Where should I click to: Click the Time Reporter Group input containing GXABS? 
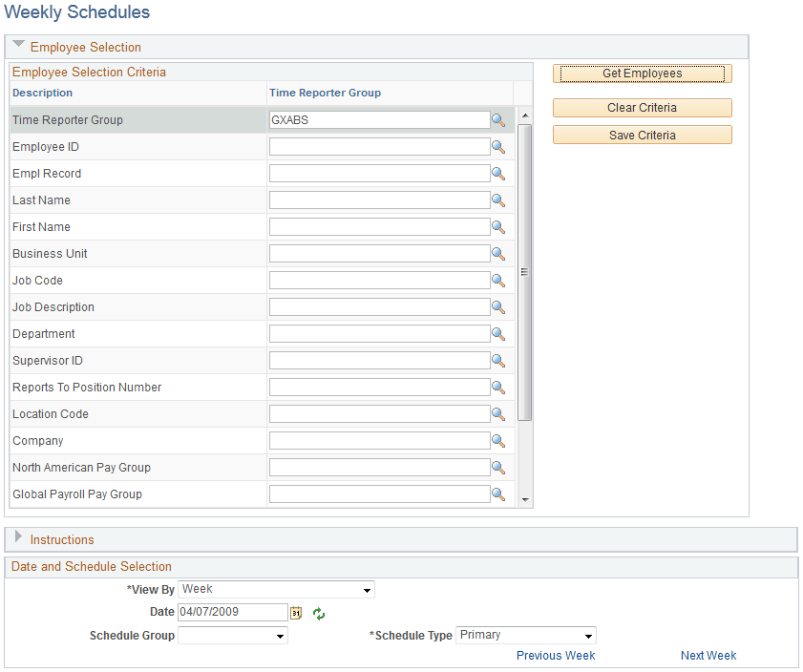pos(379,120)
